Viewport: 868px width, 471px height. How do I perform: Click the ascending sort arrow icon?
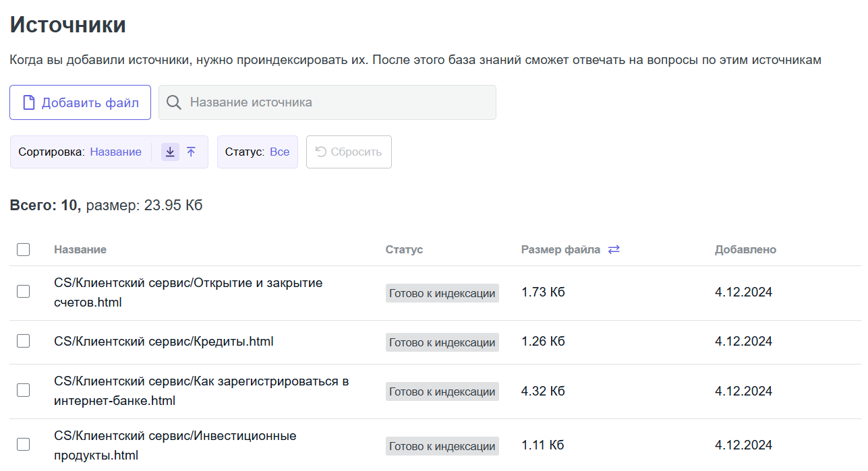click(191, 152)
